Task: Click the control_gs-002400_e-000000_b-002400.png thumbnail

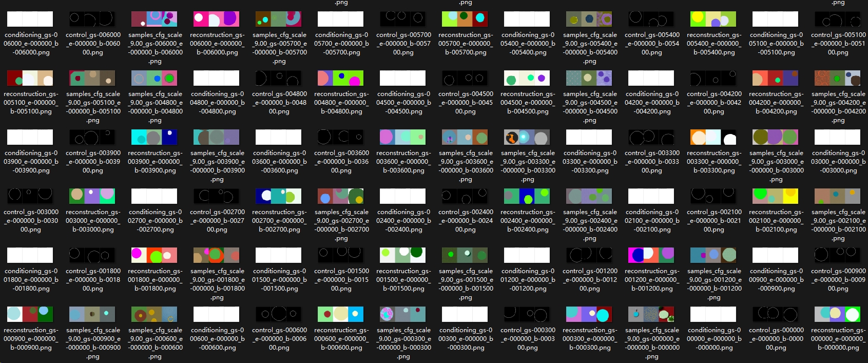Action: (x=465, y=196)
